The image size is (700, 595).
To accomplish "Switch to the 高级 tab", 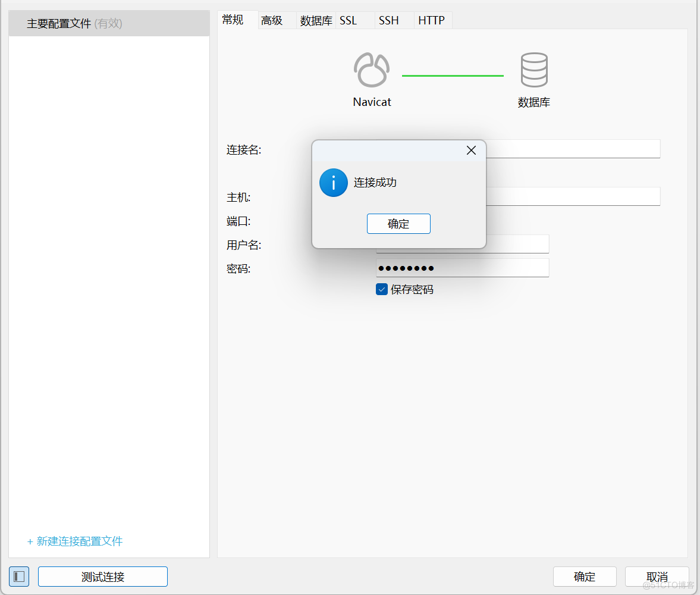I will point(272,20).
